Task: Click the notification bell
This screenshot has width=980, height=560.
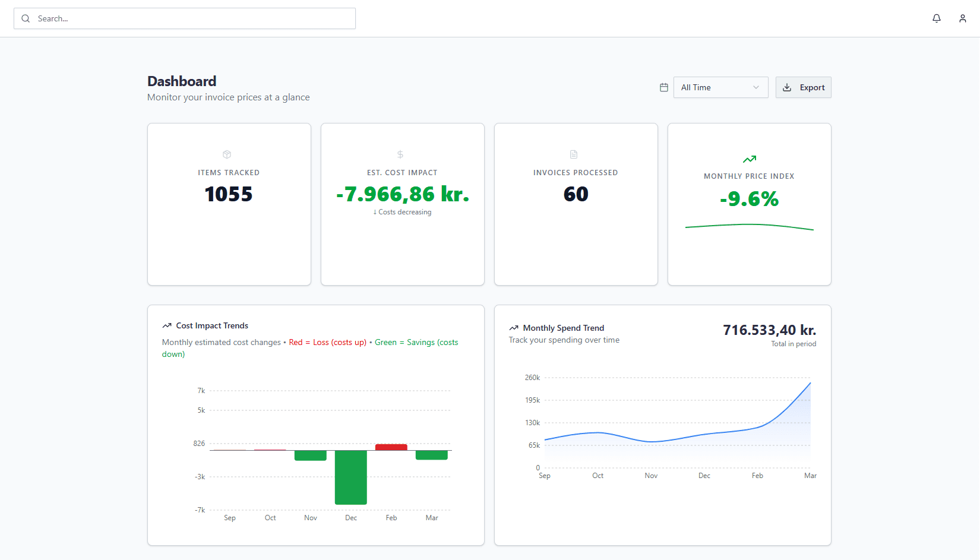Action: pyautogui.click(x=937, y=18)
